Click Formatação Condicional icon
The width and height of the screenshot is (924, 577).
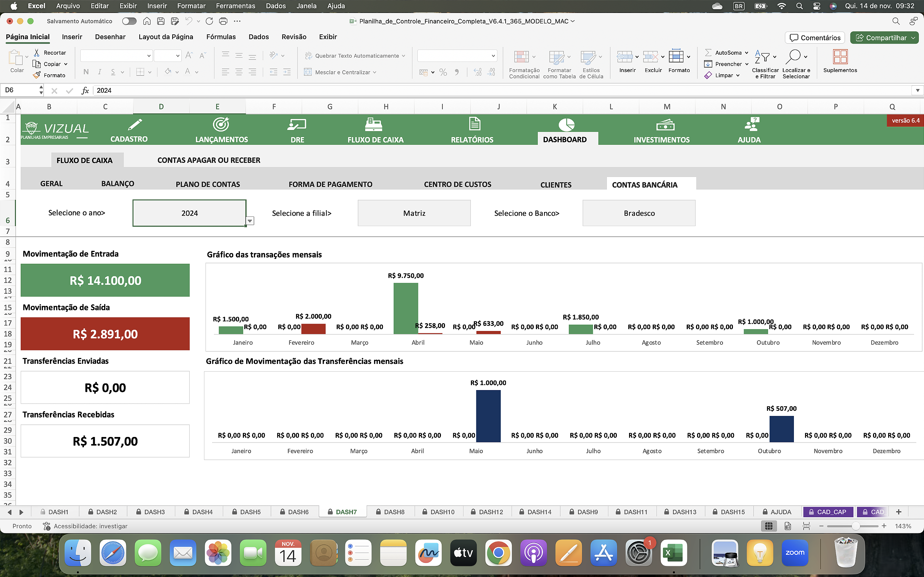pos(522,57)
